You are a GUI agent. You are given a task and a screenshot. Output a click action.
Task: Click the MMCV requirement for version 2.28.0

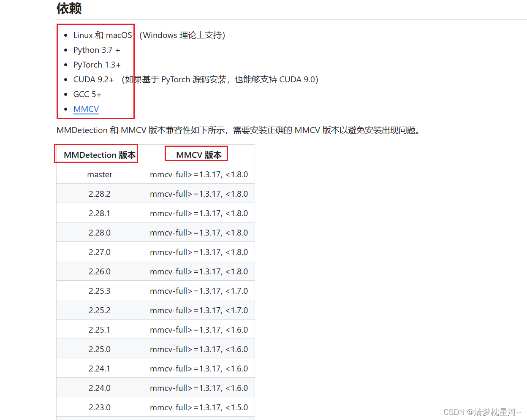(199, 233)
